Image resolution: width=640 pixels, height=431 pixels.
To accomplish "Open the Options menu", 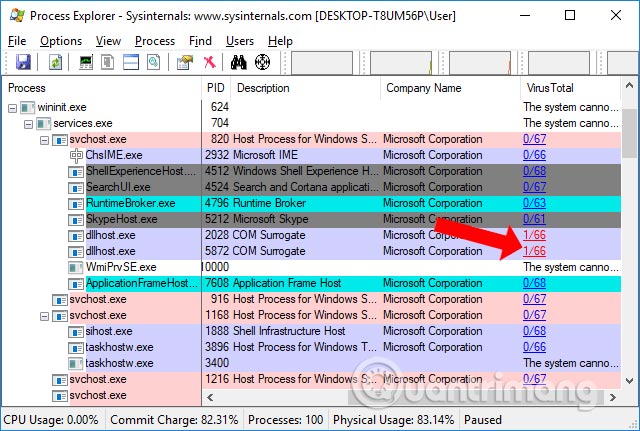I will (x=61, y=41).
